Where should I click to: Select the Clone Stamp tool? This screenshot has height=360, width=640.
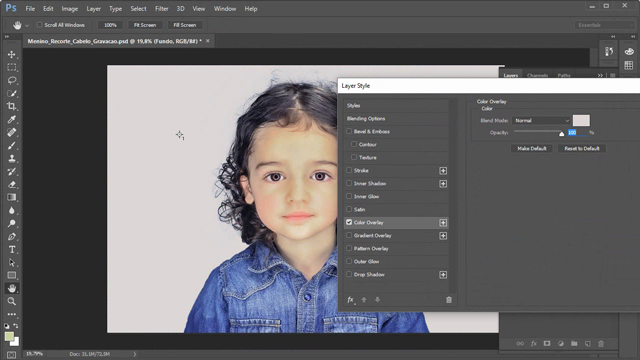click(x=11, y=158)
